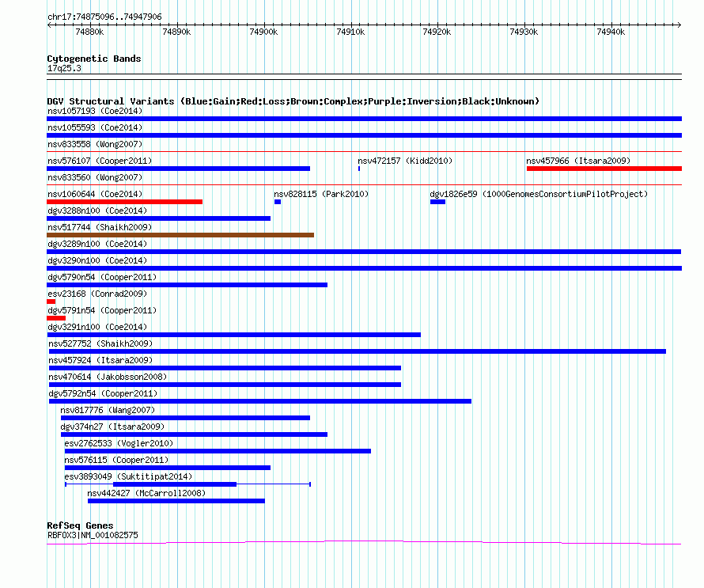Open the nsv833560 (Wong2007) label
704x588 pixels.
tap(95, 177)
